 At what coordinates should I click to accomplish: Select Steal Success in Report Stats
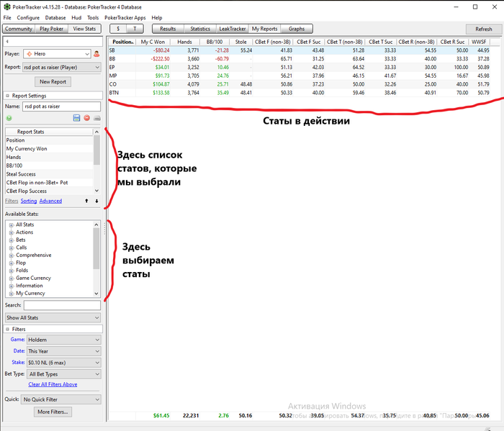click(49, 174)
